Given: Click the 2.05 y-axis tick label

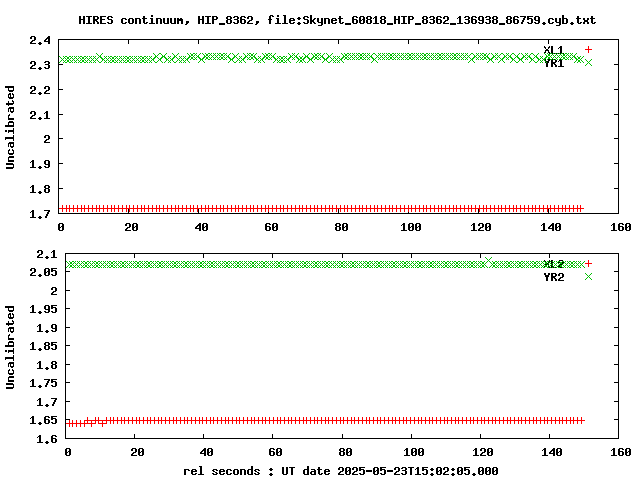Looking at the screenshot, I should click(x=44, y=272).
